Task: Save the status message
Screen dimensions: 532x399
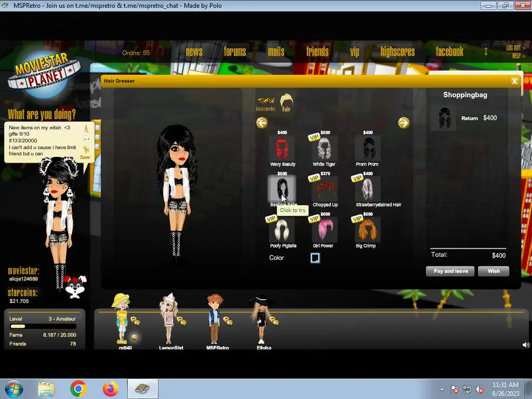Action: coord(85,157)
